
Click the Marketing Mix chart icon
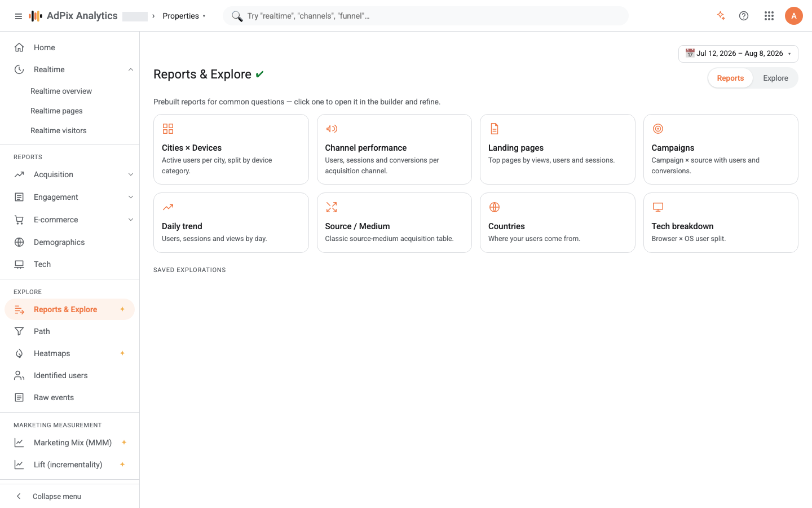19,443
